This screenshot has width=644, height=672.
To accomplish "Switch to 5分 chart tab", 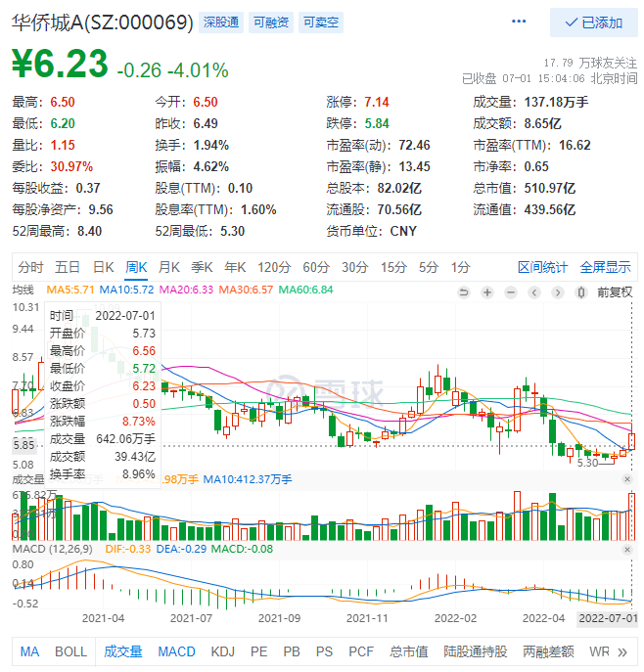I will tap(429, 267).
